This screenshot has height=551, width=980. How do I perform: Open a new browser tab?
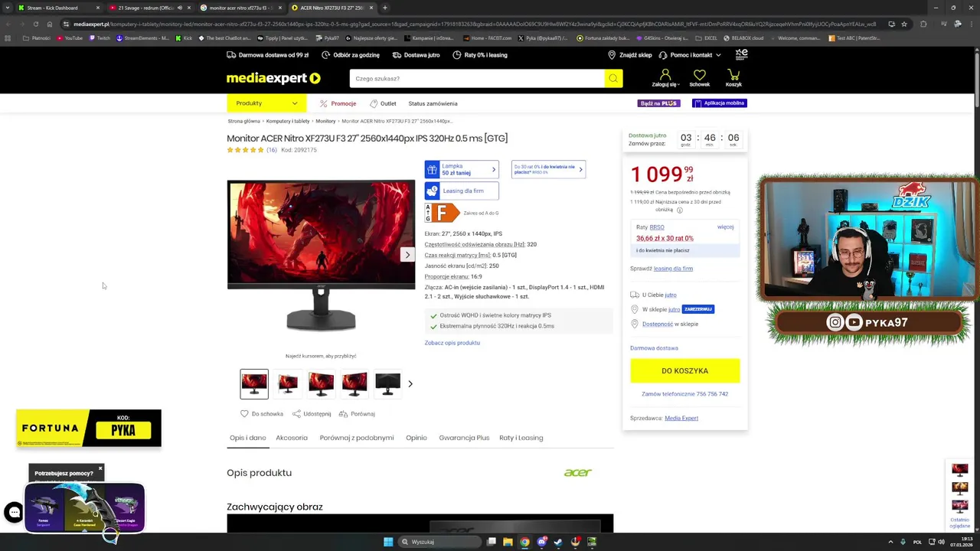[384, 8]
